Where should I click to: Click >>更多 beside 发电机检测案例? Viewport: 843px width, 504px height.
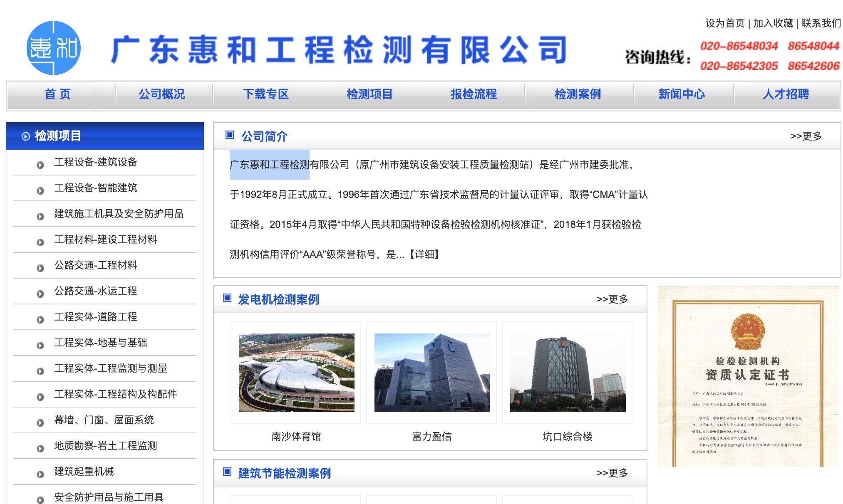coord(612,298)
